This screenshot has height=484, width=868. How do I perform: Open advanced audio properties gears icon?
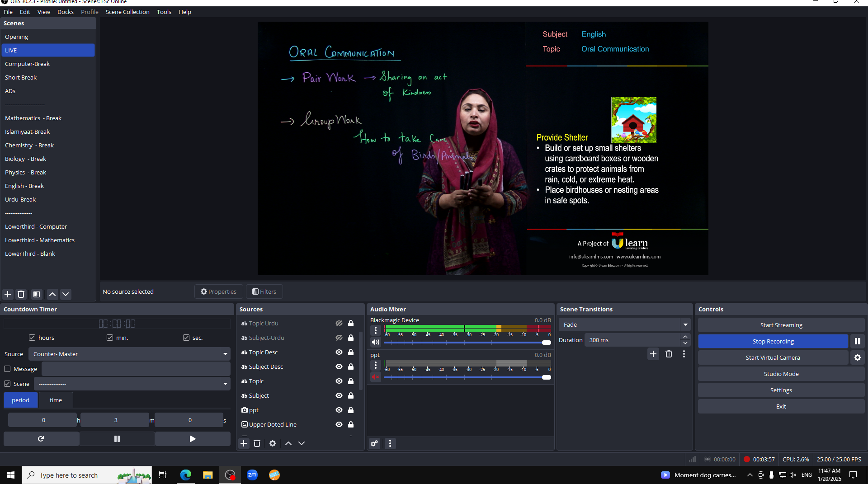(x=375, y=443)
